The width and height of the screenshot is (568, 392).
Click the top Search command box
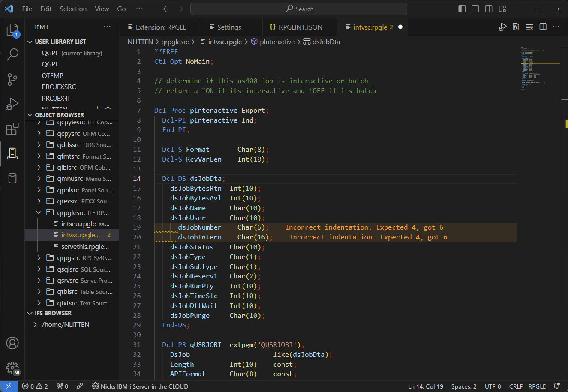click(x=299, y=9)
